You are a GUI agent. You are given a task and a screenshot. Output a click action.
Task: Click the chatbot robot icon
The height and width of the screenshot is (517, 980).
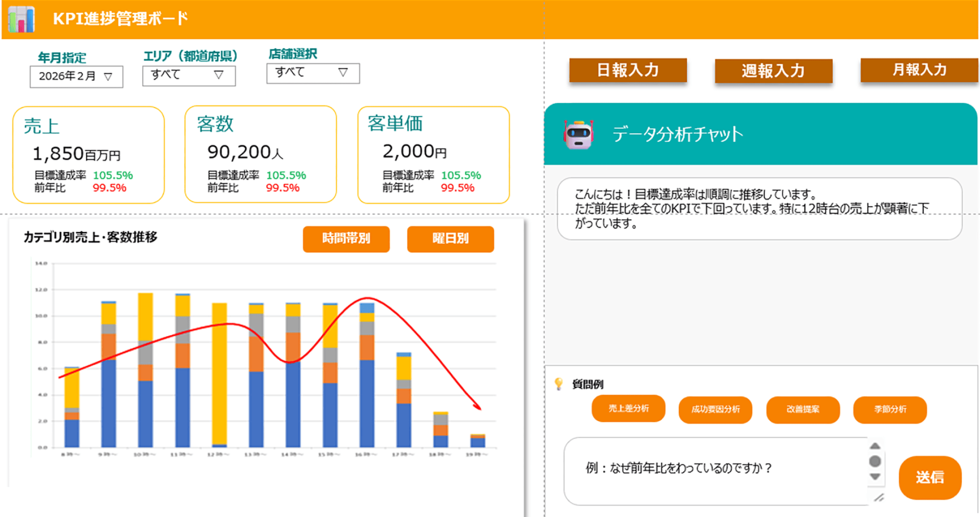click(x=578, y=135)
